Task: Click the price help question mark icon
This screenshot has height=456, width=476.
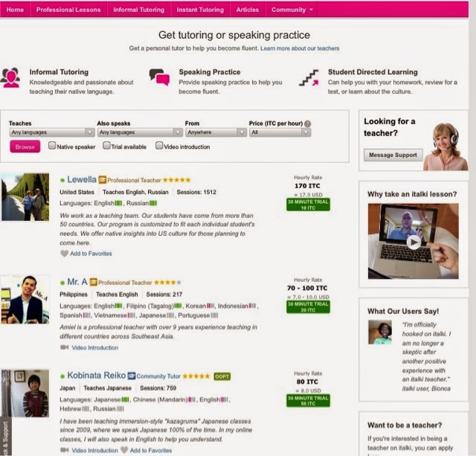Action: (x=307, y=123)
